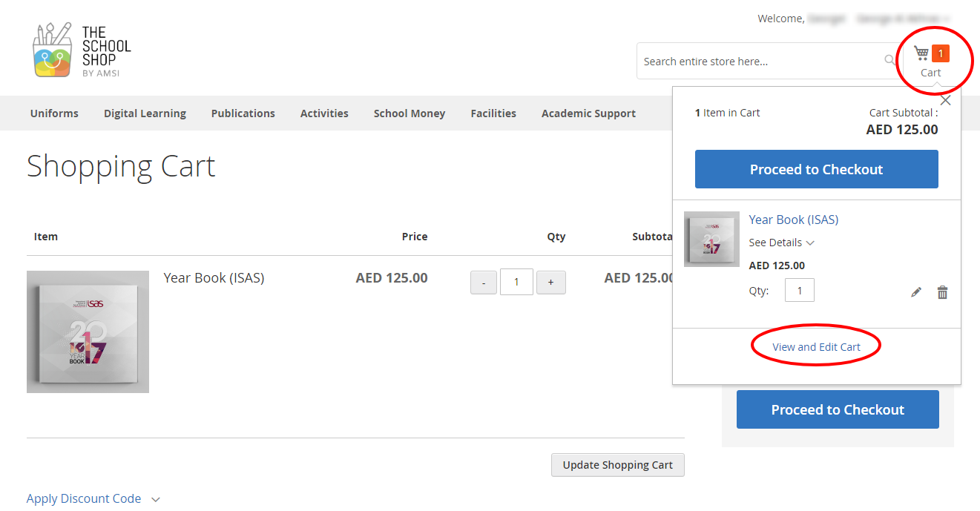Screen dimensions: 980x511
Task: Click the search magnifier icon
Action: (x=888, y=61)
